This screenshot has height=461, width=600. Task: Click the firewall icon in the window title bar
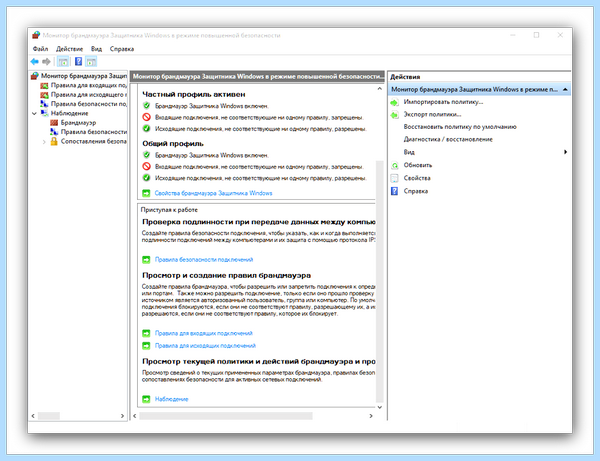(x=36, y=35)
